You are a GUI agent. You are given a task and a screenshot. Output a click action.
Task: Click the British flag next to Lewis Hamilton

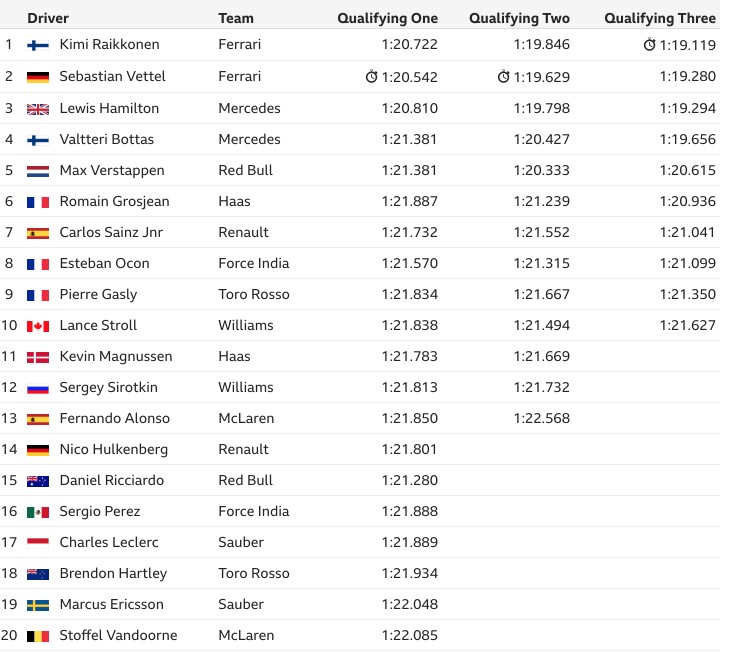(38, 109)
